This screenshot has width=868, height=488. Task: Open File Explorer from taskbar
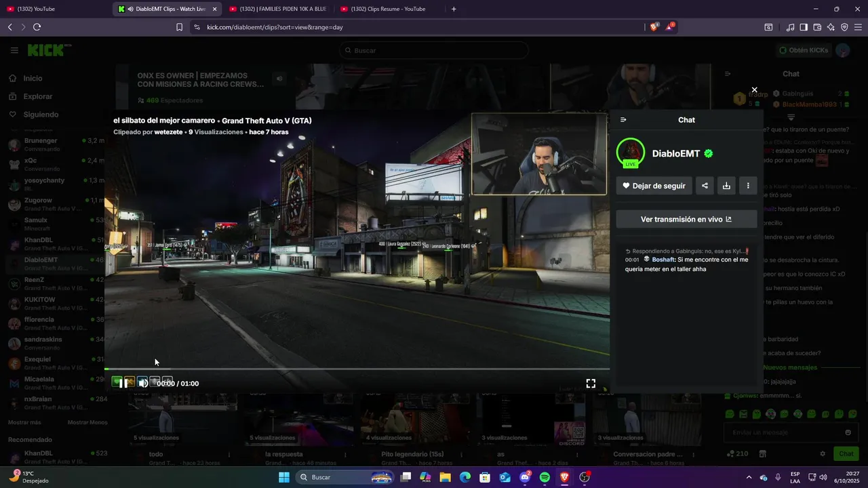pyautogui.click(x=445, y=477)
